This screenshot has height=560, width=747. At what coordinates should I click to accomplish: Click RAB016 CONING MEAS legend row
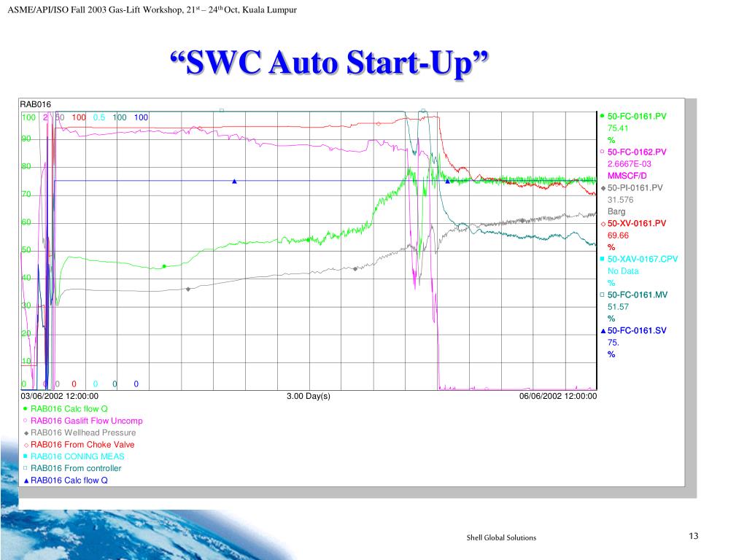[74, 456]
